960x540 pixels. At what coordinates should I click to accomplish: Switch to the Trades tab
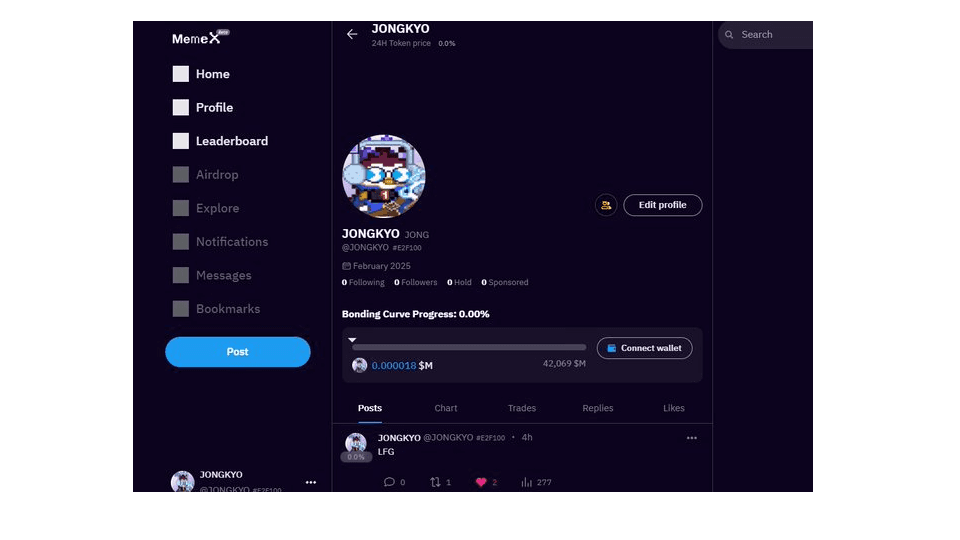tap(522, 408)
